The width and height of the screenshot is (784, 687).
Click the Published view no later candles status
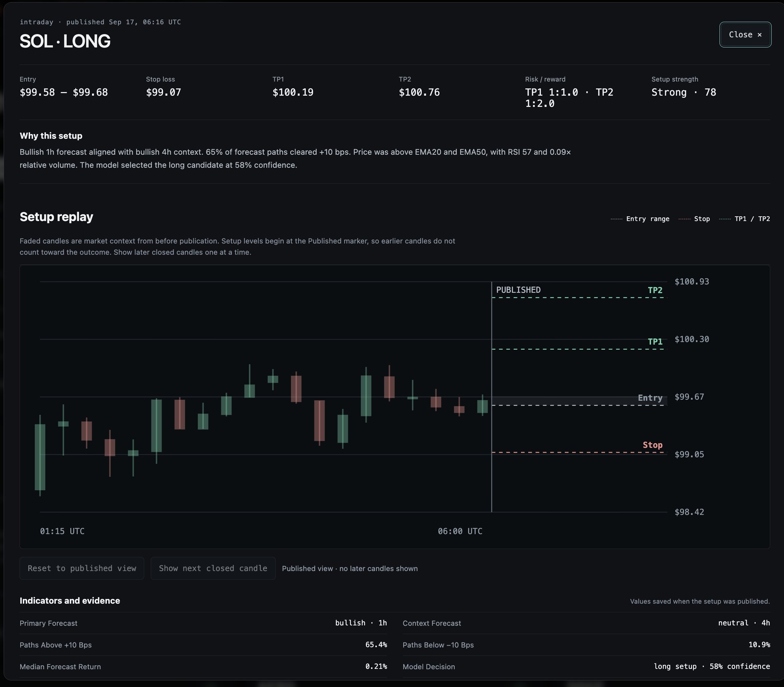tap(350, 569)
